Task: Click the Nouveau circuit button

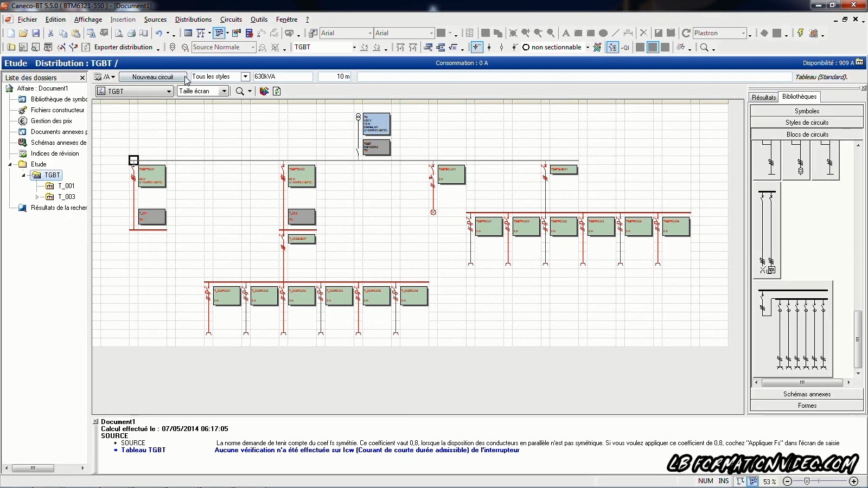Action: [x=152, y=77]
